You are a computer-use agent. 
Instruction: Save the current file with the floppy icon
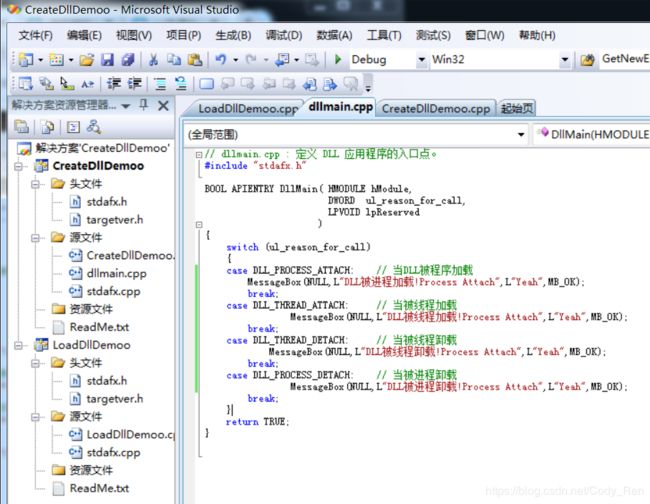click(107, 60)
